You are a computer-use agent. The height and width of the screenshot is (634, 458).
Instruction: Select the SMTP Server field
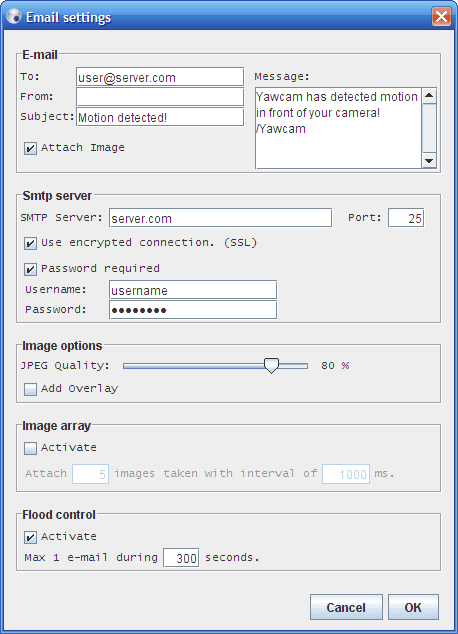click(221, 218)
